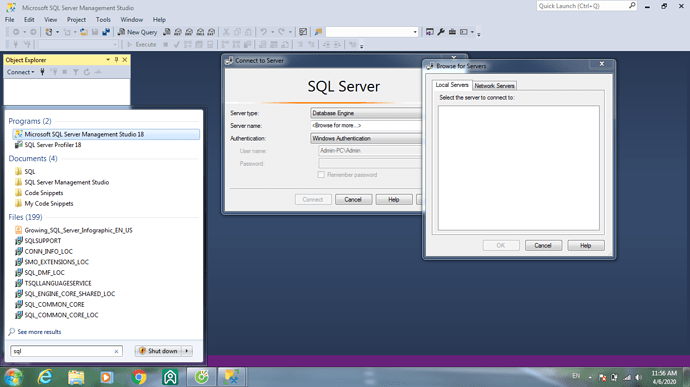690x387 pixels.
Task: Open the Tools menu
Action: [103, 19]
